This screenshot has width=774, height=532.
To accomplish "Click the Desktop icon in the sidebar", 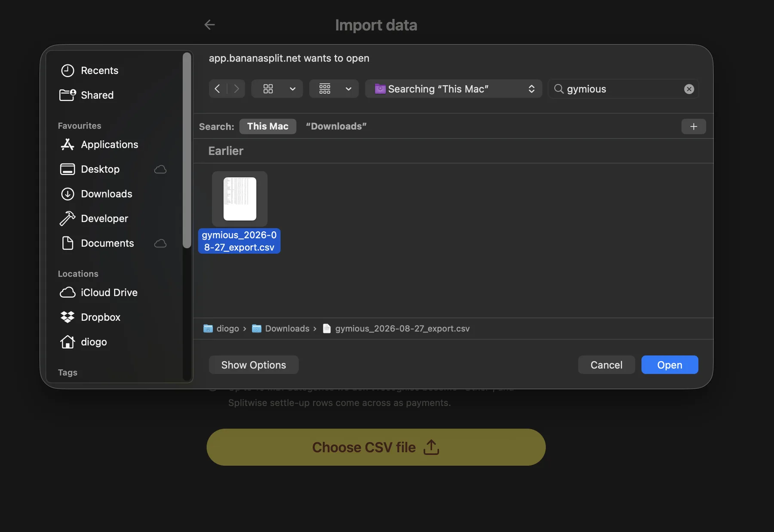I will click(68, 169).
